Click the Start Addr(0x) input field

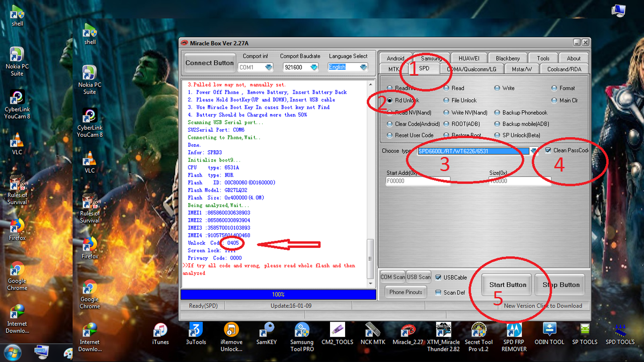[418, 181]
